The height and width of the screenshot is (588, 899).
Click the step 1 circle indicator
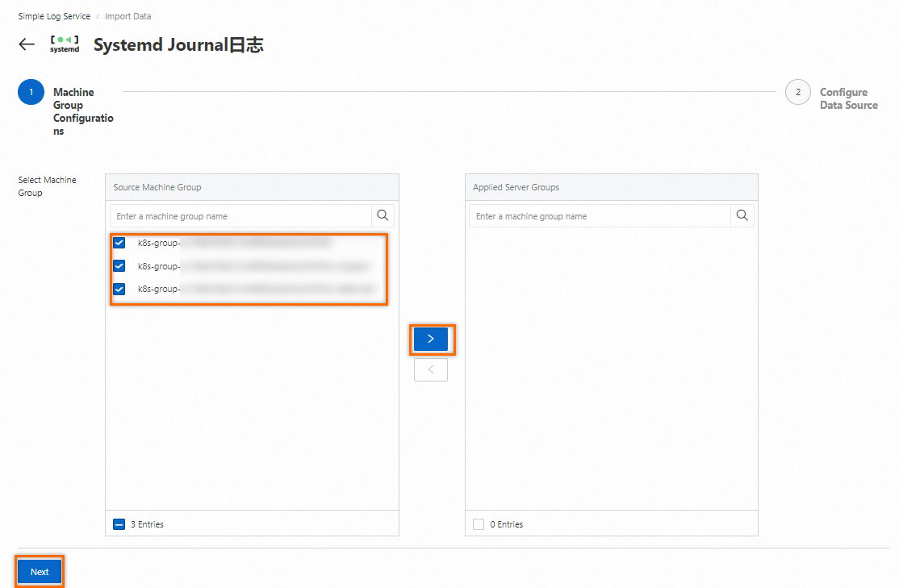[x=31, y=92]
